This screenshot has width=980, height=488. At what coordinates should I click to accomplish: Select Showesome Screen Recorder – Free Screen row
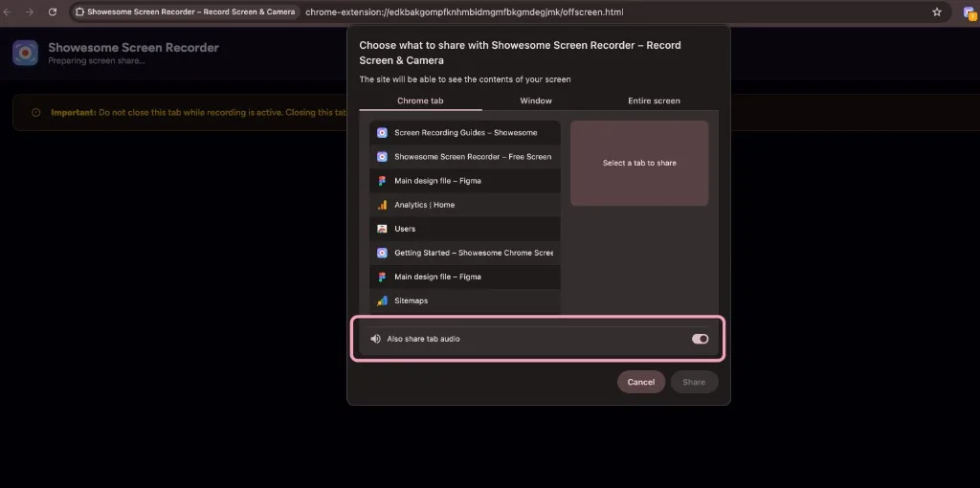465,157
